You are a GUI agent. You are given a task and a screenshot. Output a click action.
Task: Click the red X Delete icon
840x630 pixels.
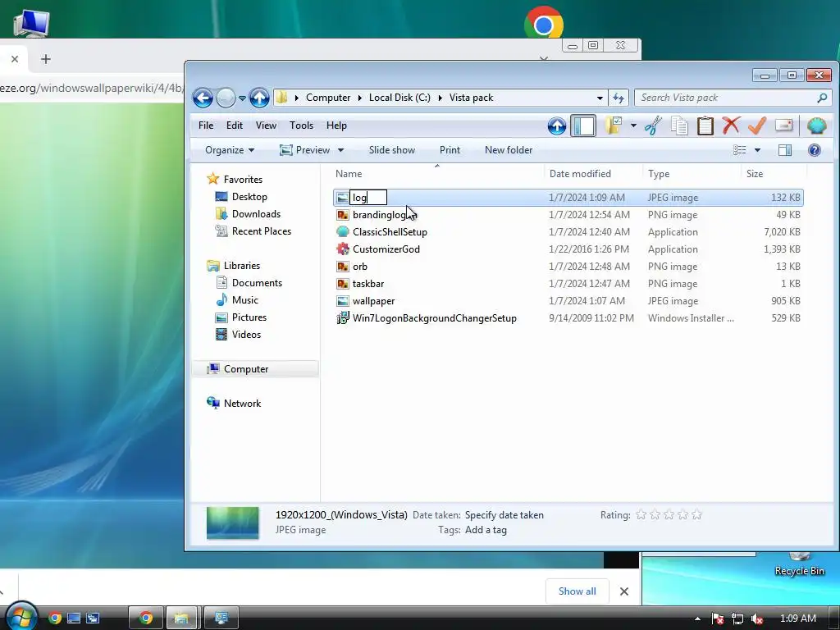pyautogui.click(x=731, y=126)
